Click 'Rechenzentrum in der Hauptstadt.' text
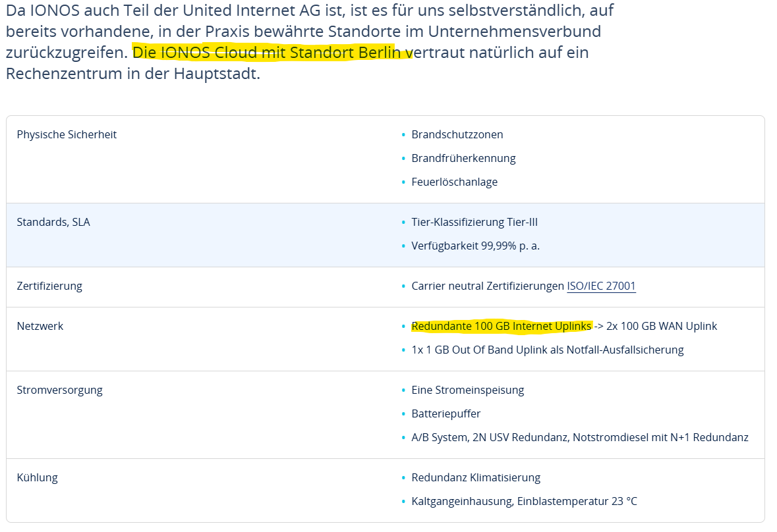 pos(133,74)
